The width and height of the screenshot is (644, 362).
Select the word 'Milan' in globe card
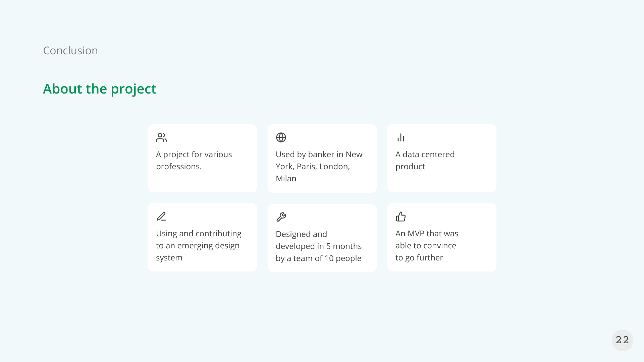coord(286,179)
